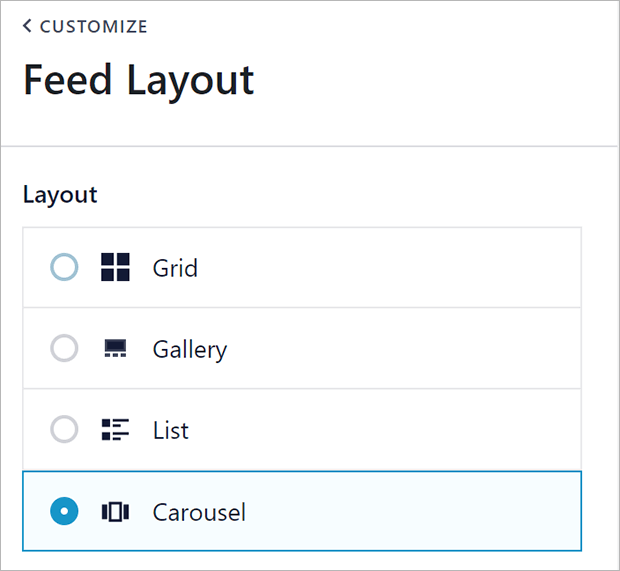Click the Feed Layout heading
Screen dimensions: 620x571
coord(138,81)
